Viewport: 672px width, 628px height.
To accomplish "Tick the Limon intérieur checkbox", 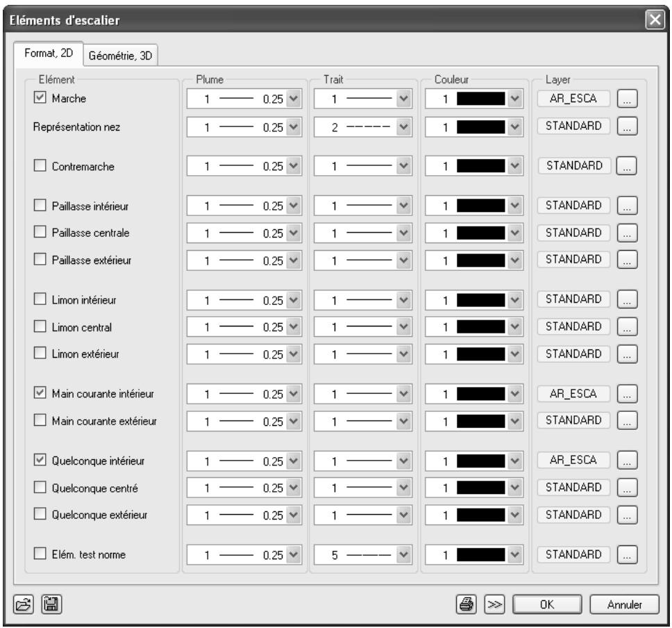I will [x=40, y=299].
